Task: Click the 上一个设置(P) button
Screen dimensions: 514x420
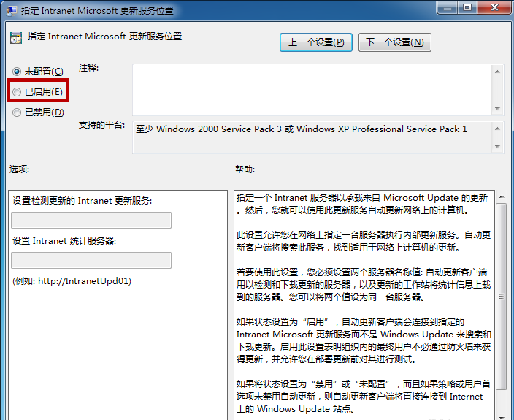Action: [316, 42]
